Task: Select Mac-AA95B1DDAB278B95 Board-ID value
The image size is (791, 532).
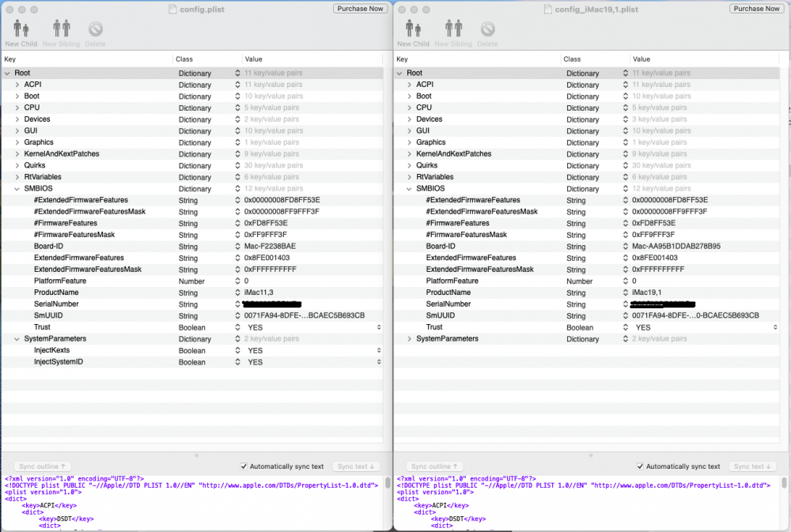Action: pyautogui.click(x=676, y=246)
